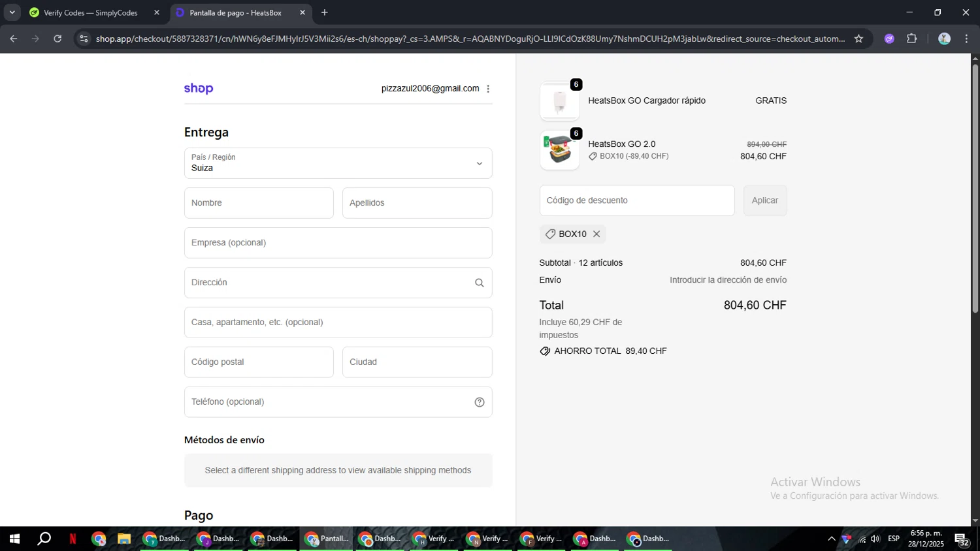Image resolution: width=980 pixels, height=551 pixels.
Task: Click the ESP language indicator
Action: [x=894, y=539]
